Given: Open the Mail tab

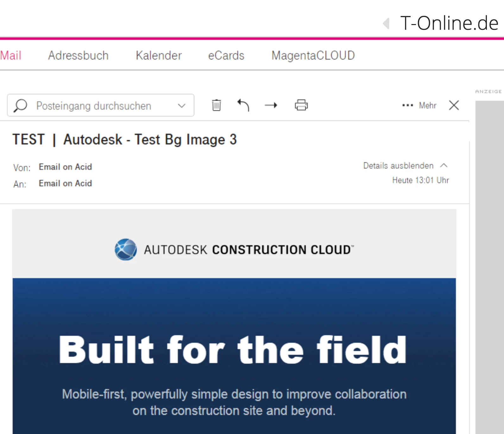Looking at the screenshot, I should point(10,55).
